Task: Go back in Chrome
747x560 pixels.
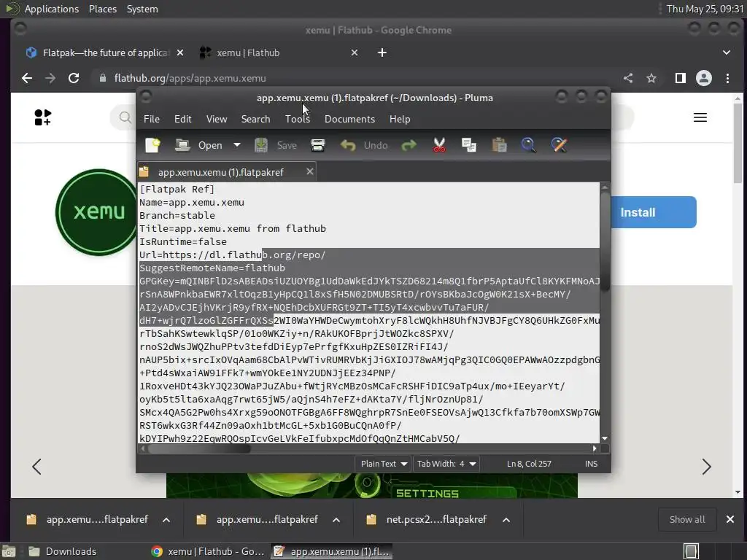Action: coord(27,78)
